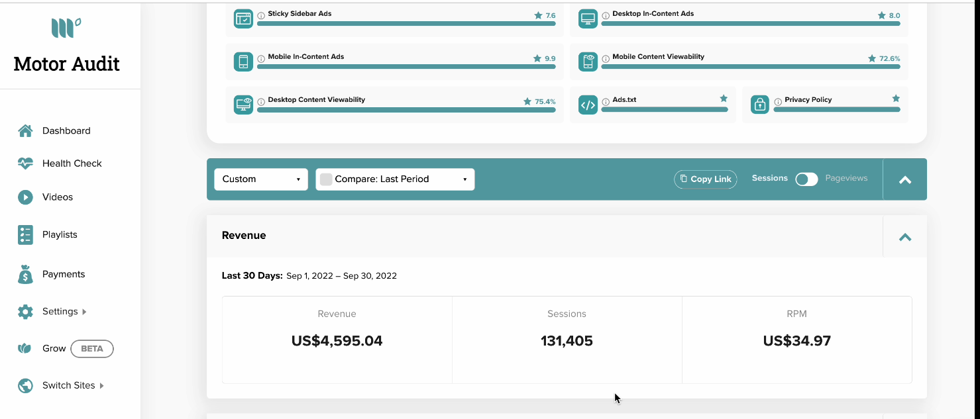The height and width of the screenshot is (419, 980).
Task: Click the Copy Link button
Action: click(706, 179)
